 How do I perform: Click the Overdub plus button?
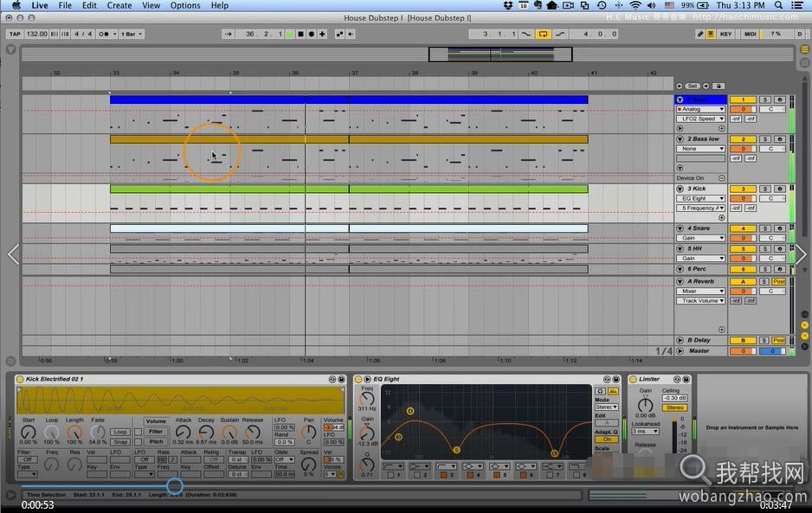(x=323, y=34)
